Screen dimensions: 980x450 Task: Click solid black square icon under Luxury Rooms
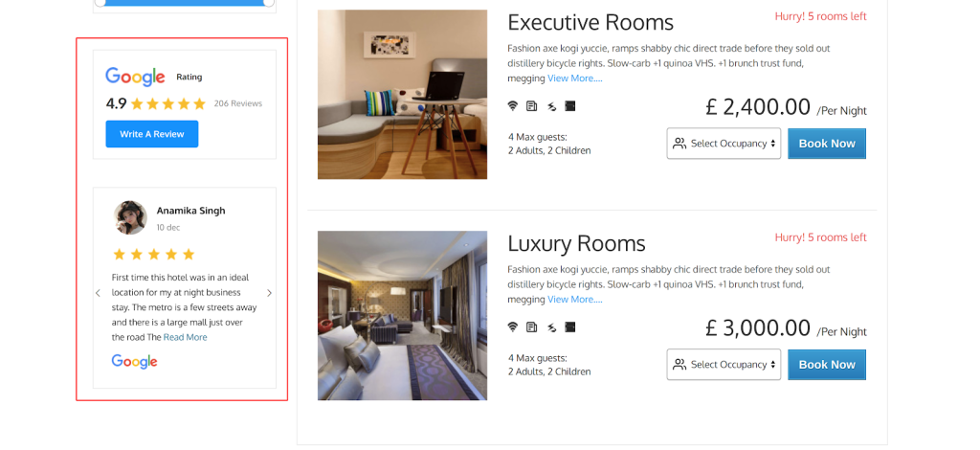tap(570, 326)
